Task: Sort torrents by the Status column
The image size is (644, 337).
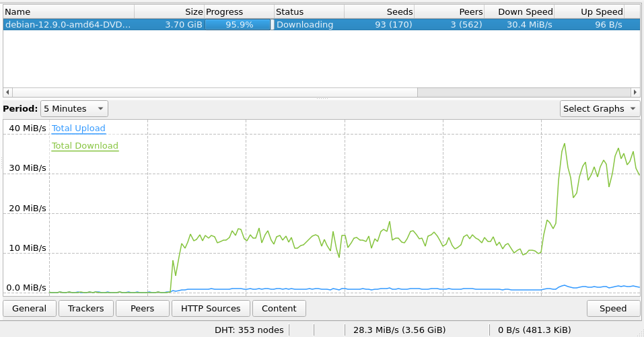Action: click(309, 12)
